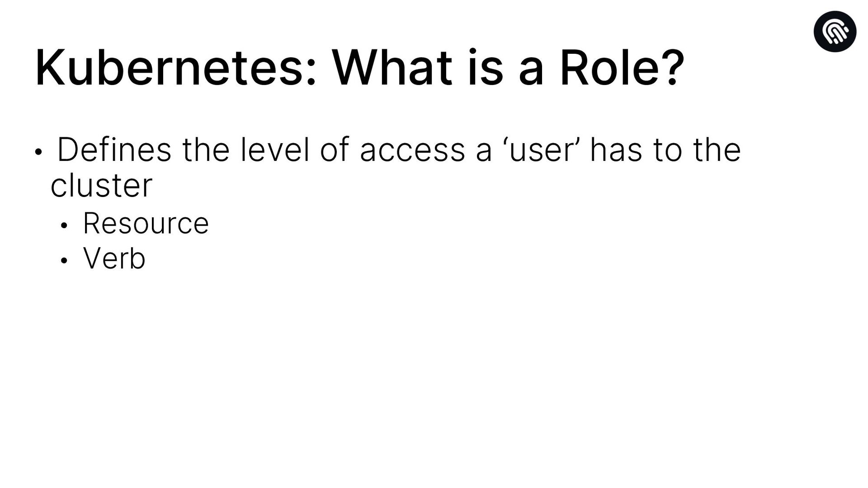Click the bullet dot before 'Verb'
Image resolution: width=868 pixels, height=488 pixels.
click(x=64, y=261)
